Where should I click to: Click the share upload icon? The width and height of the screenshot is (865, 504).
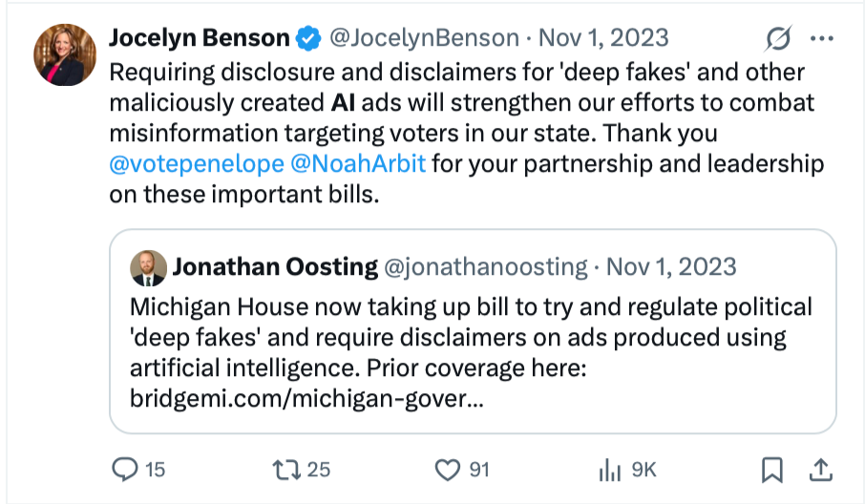818,469
